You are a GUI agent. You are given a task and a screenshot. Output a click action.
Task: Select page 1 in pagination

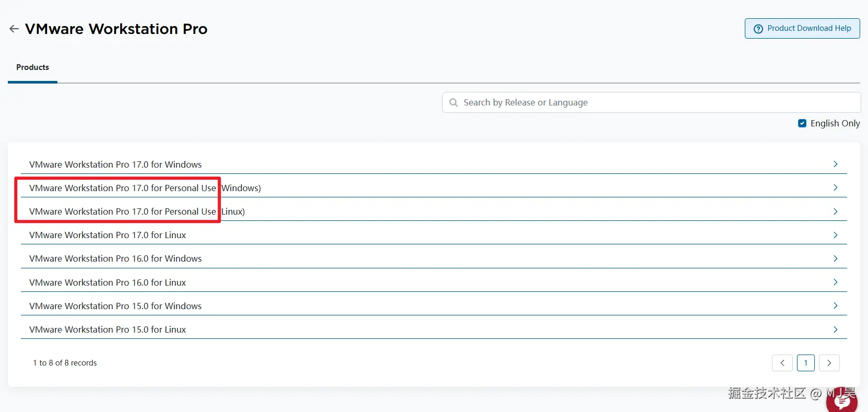click(806, 363)
